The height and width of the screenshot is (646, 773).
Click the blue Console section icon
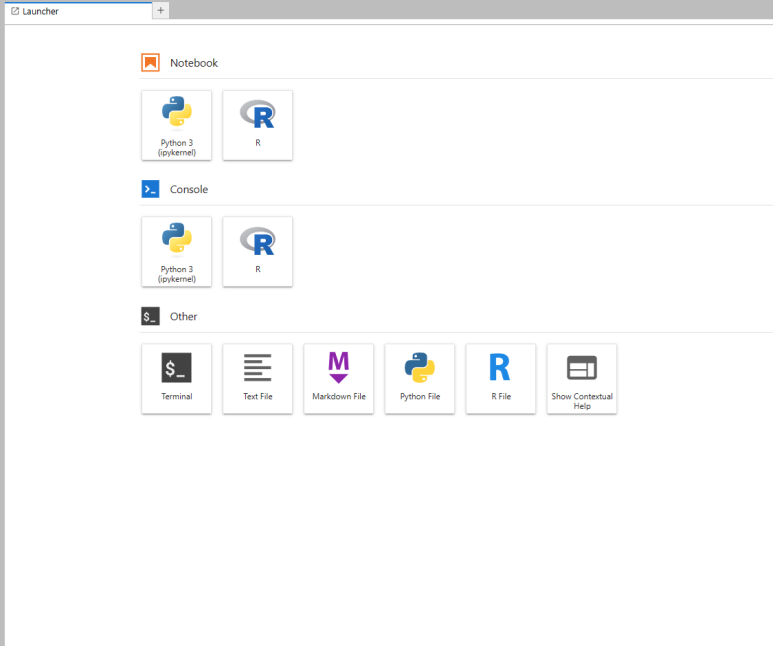(x=150, y=189)
